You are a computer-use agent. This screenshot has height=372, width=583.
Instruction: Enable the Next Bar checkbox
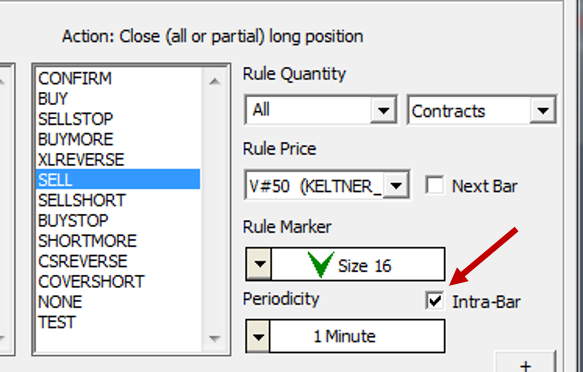coord(435,185)
